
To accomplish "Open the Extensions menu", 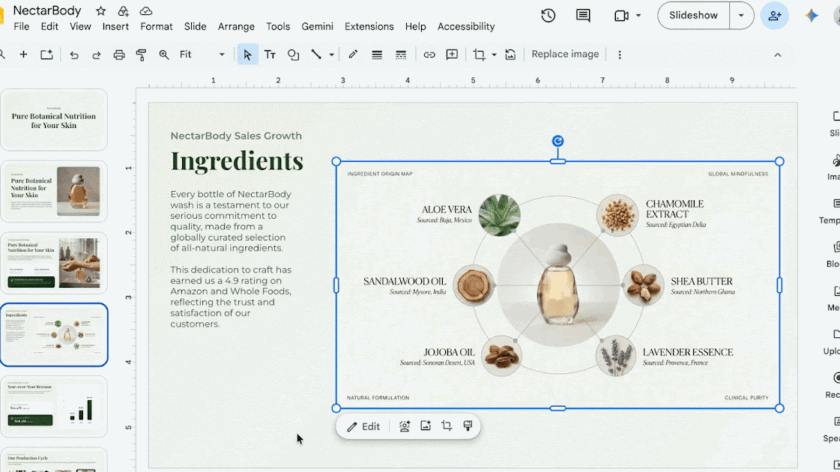I will [369, 26].
